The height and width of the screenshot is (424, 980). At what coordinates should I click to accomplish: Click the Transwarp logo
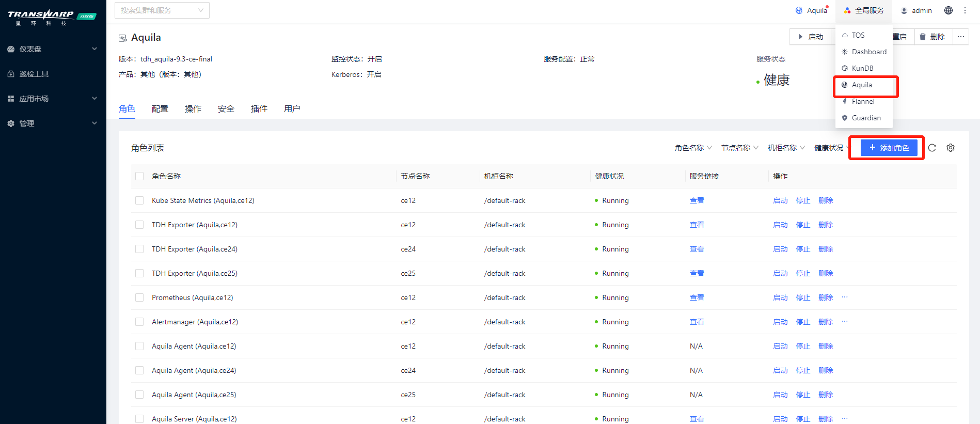(x=52, y=17)
